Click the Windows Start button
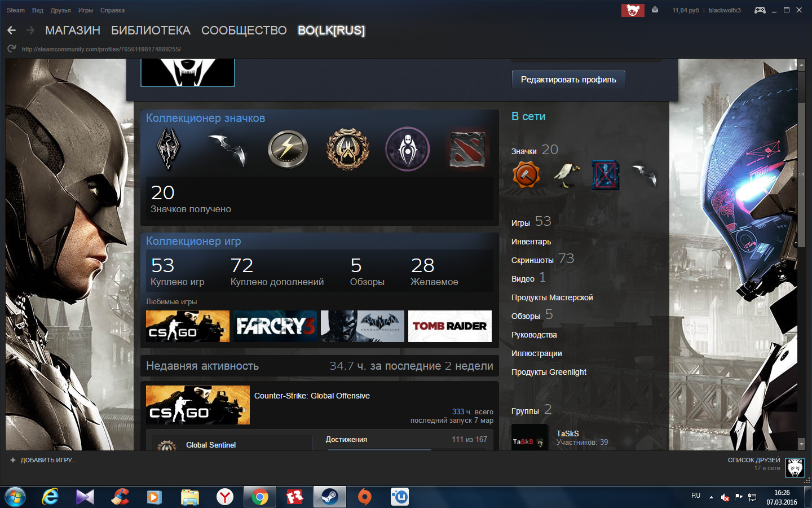Screen dimensions: 812x508 coord(15,497)
